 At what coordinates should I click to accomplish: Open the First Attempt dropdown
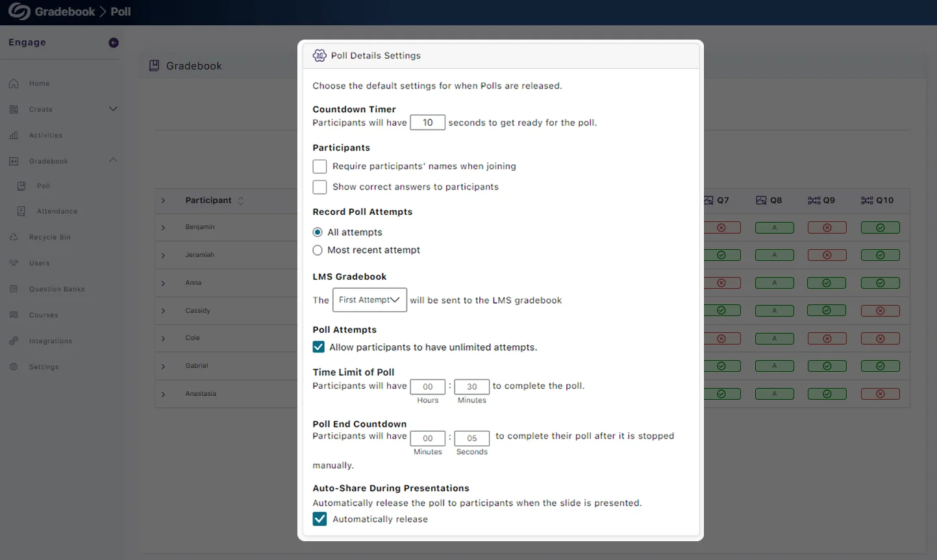tap(369, 300)
